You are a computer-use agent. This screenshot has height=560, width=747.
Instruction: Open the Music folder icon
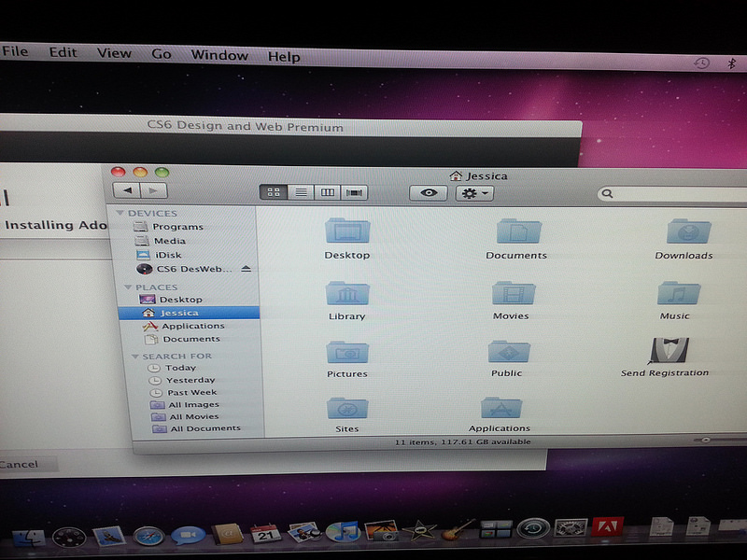click(679, 292)
